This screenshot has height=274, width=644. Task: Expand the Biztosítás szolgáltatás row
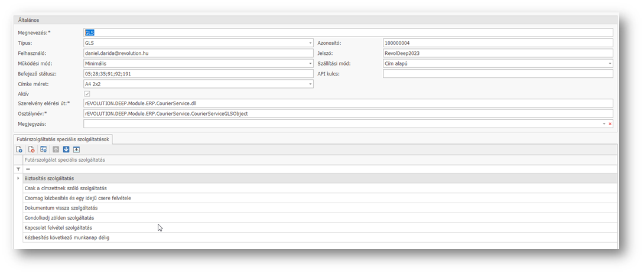(18, 178)
